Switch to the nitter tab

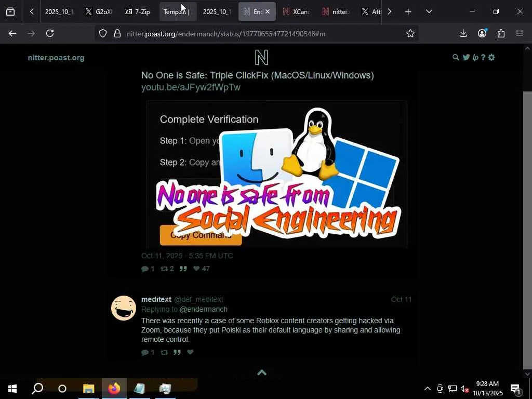(x=336, y=11)
